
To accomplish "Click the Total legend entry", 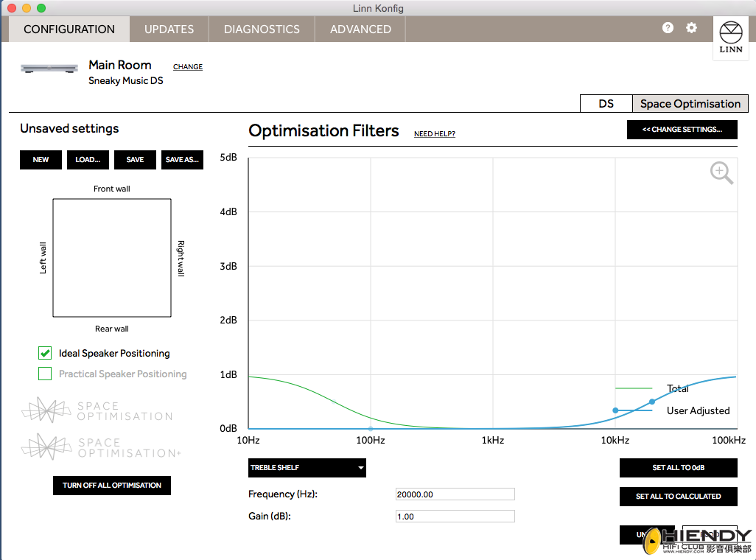I will (x=652, y=388).
